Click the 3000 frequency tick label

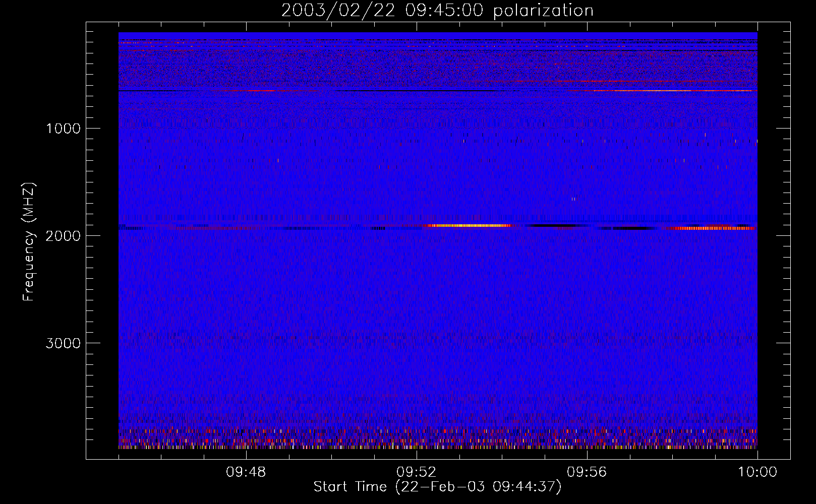(63, 343)
